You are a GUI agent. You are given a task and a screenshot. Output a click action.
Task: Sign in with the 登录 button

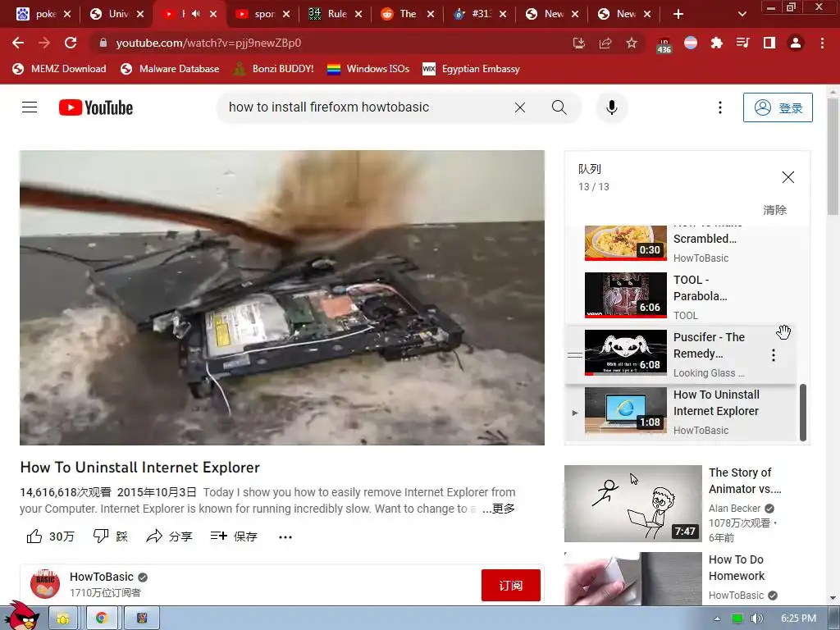778,107
